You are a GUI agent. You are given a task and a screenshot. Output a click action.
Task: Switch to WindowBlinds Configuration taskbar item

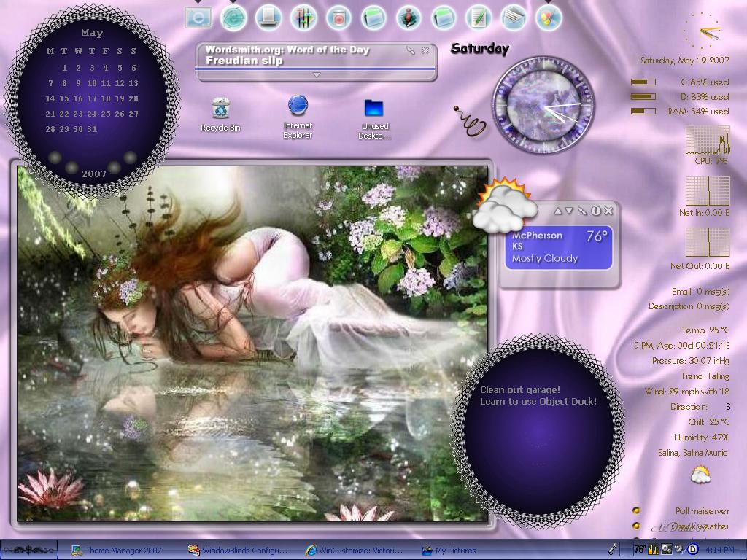click(x=237, y=551)
